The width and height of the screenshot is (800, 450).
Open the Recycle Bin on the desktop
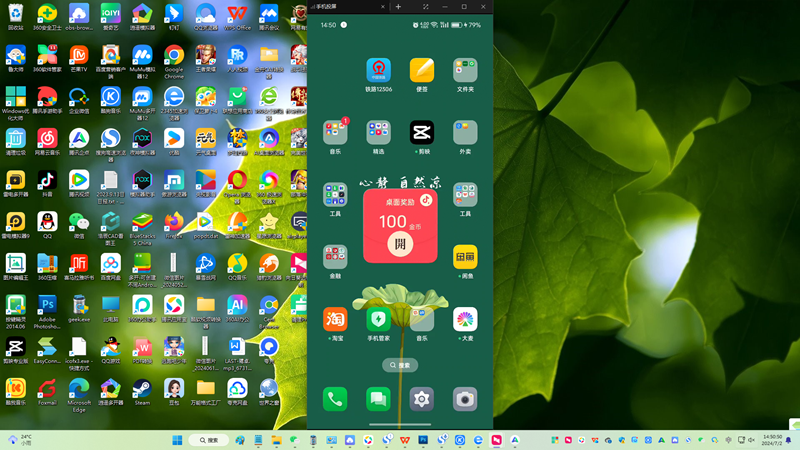click(x=15, y=17)
